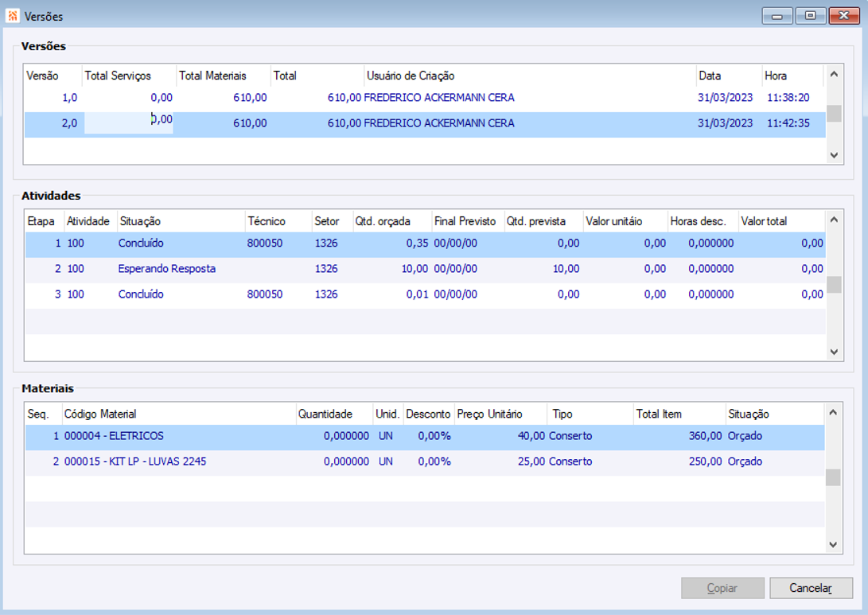Click the Materiais scrollbar thumb

point(833,477)
